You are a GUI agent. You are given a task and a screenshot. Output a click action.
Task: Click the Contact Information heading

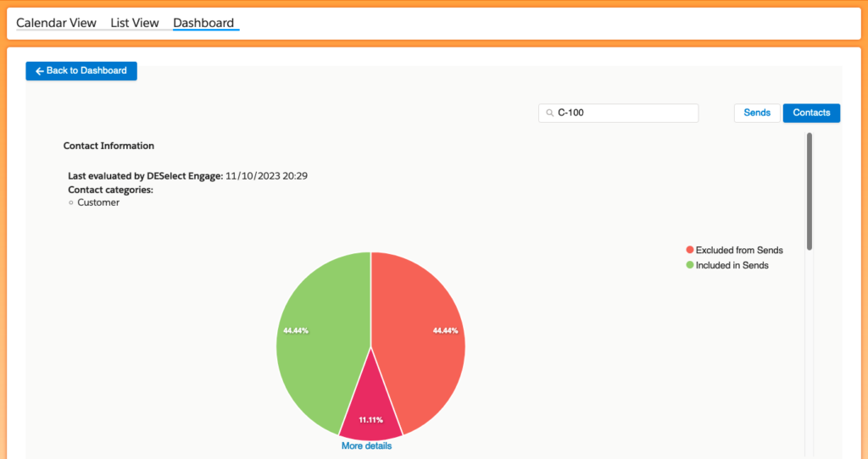pyautogui.click(x=108, y=146)
